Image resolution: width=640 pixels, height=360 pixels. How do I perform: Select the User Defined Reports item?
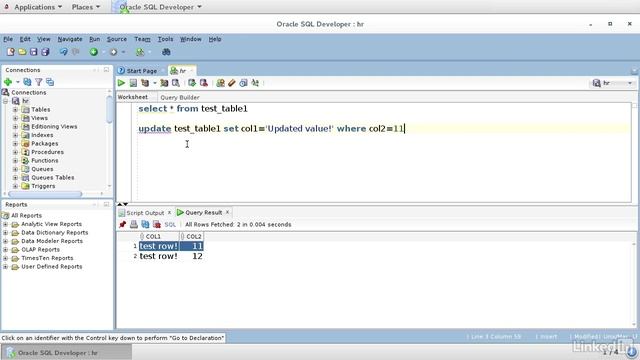pyautogui.click(x=51, y=267)
